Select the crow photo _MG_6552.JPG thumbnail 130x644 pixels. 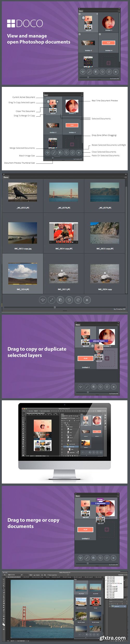[23, 192]
